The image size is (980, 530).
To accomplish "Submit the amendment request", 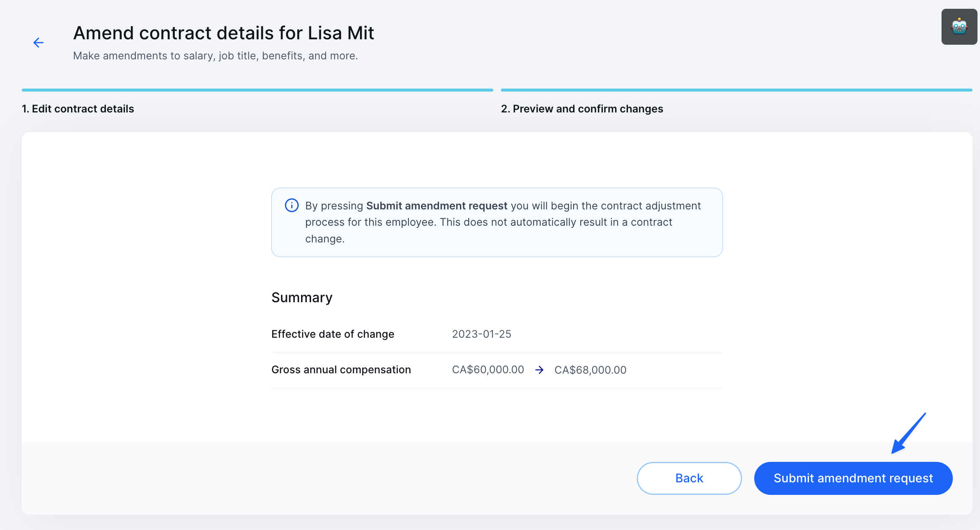I will [x=853, y=478].
